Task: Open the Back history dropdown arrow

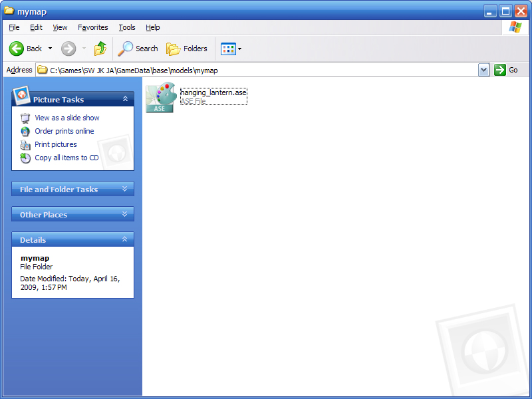Action: (x=51, y=49)
